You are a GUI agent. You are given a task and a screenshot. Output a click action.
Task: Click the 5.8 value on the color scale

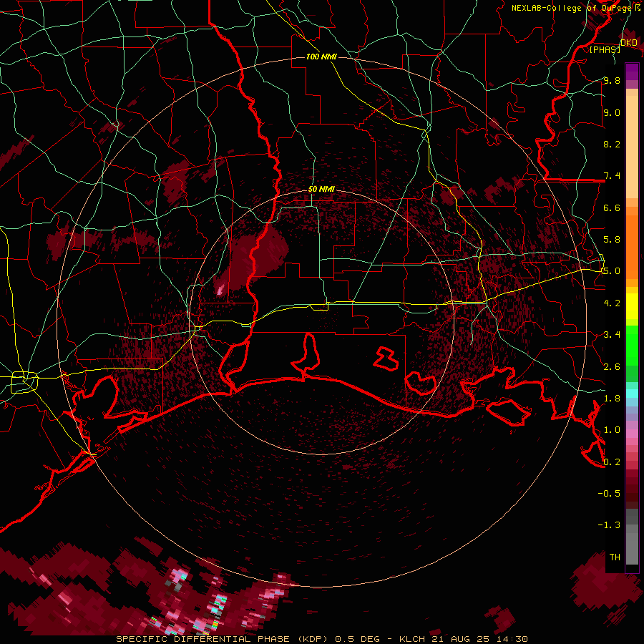click(x=612, y=240)
